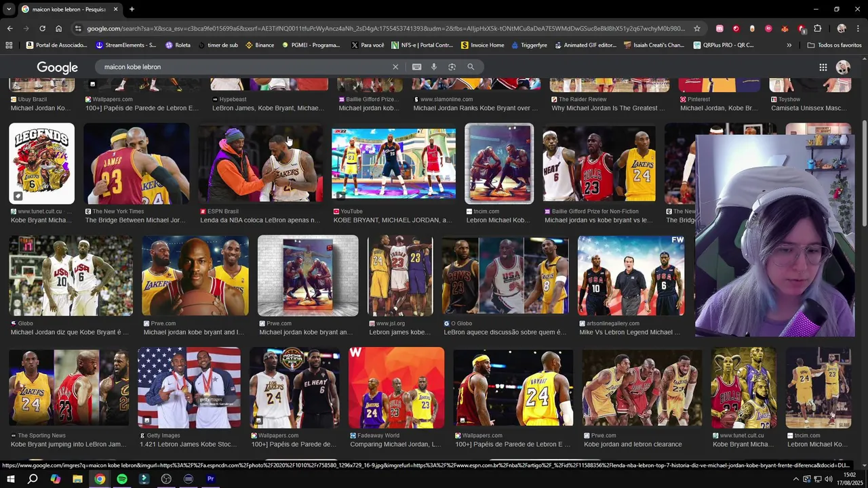Open the on-screen keyboard input tool
868x488 pixels.
[x=416, y=67]
